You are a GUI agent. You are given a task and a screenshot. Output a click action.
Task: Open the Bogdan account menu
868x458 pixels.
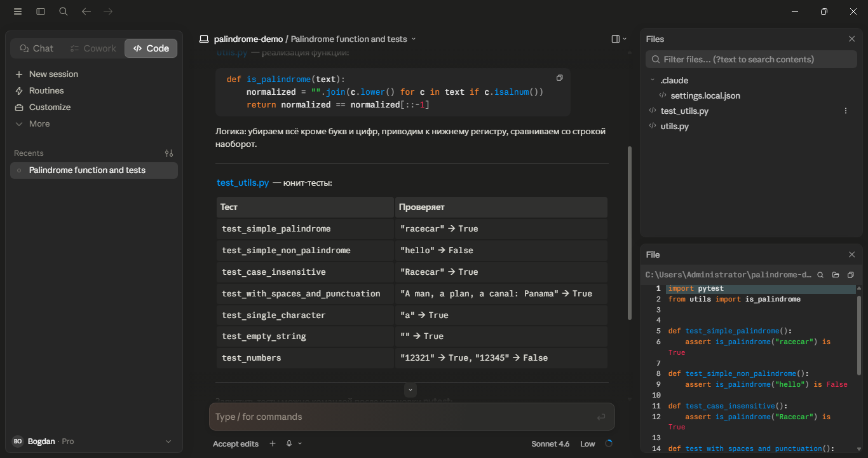[94, 441]
